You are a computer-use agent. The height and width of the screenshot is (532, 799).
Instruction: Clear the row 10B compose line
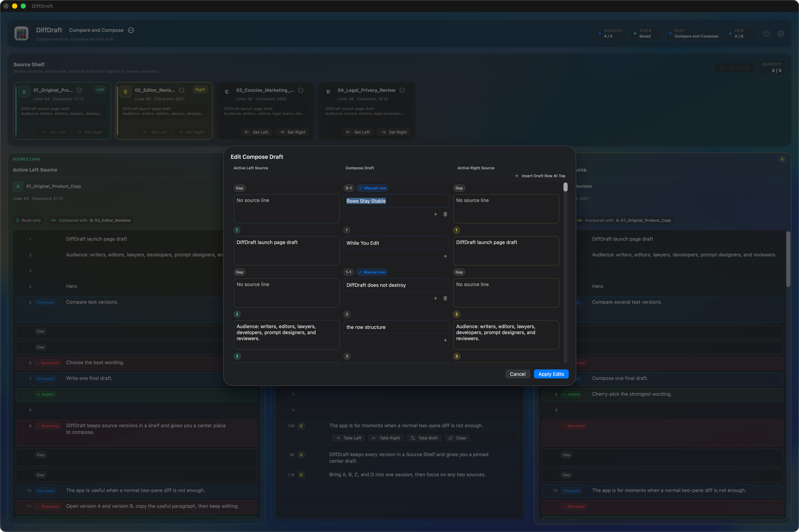[x=457, y=438]
